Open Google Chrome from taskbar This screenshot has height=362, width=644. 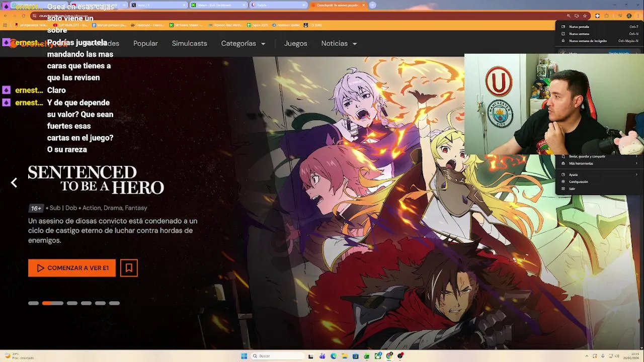[x=389, y=356]
